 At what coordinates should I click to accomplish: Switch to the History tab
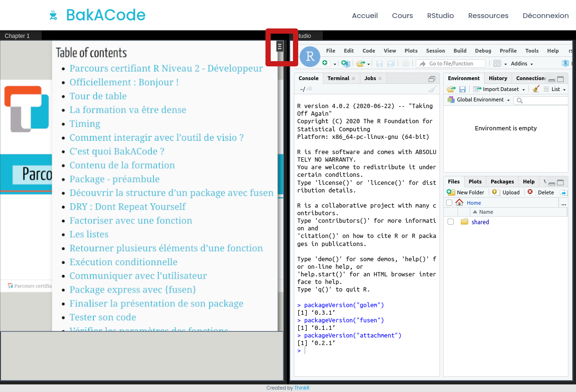(498, 78)
